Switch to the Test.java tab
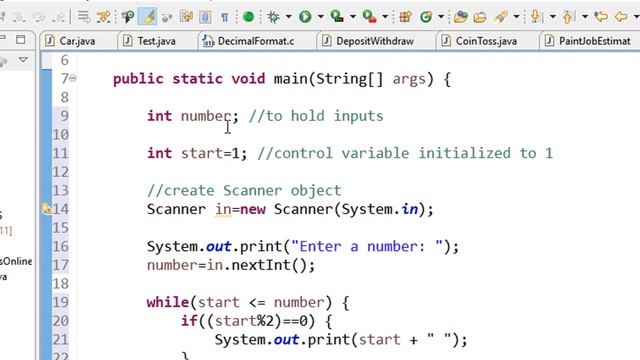640x360 pixels. tap(156, 41)
